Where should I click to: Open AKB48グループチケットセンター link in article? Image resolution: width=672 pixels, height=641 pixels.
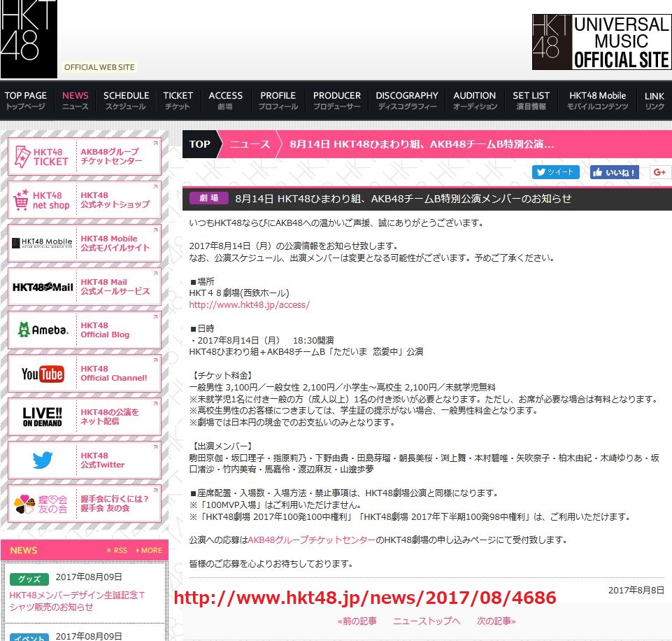[x=312, y=540]
